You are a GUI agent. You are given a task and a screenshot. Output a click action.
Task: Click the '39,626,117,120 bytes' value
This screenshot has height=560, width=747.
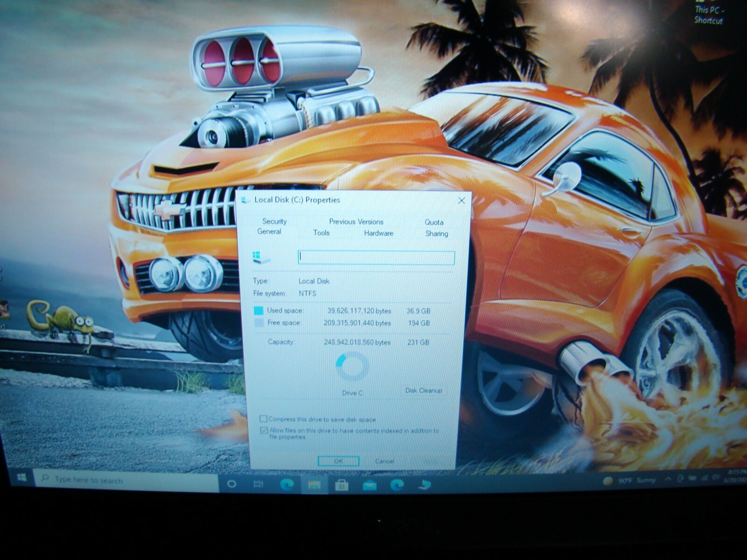click(359, 311)
